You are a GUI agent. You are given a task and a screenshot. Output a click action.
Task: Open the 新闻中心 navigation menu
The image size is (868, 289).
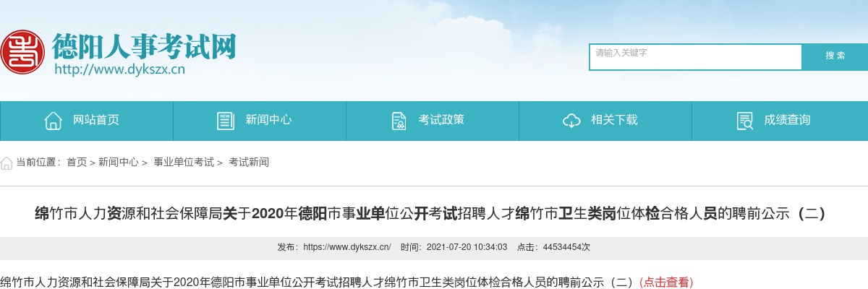(x=260, y=121)
